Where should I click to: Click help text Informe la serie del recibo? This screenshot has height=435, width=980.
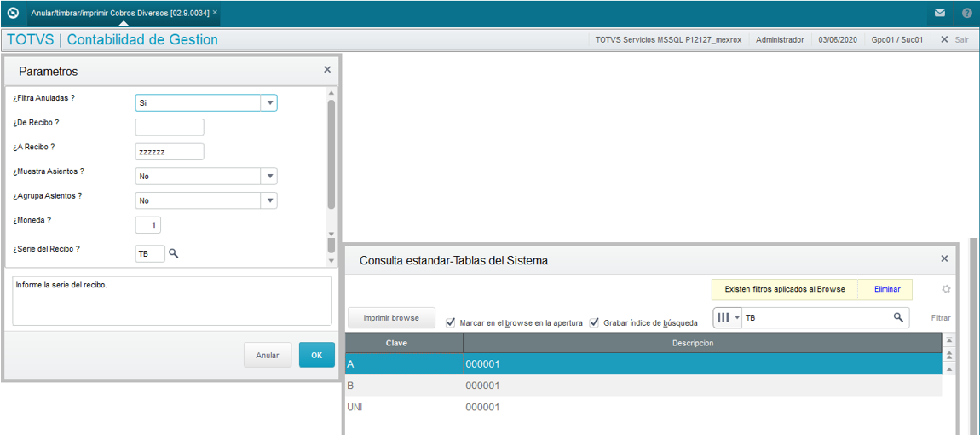[x=62, y=286]
